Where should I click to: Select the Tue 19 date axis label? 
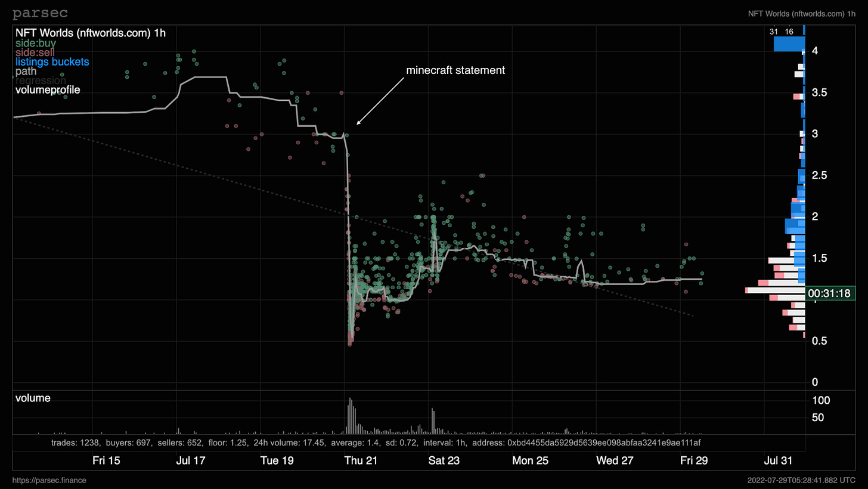tap(277, 460)
